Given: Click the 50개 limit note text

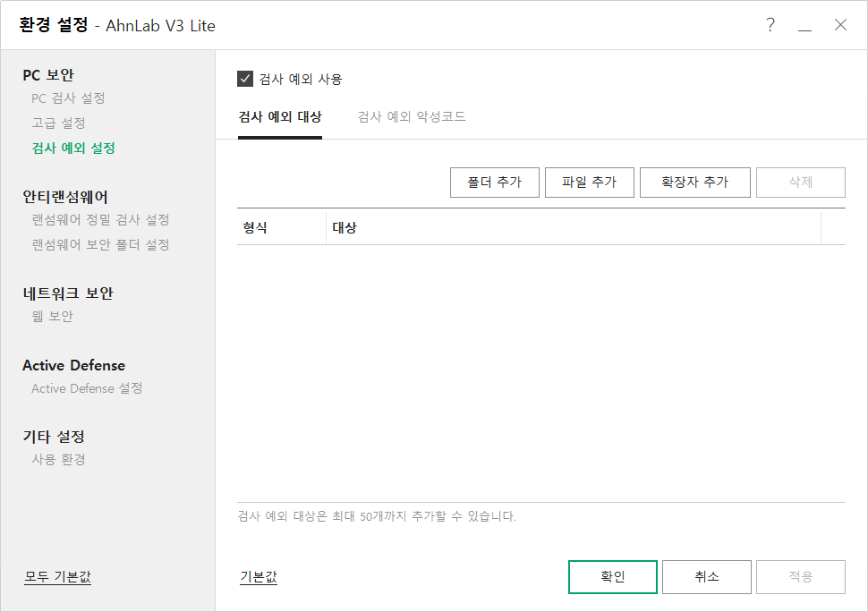Looking at the screenshot, I should pos(377,516).
